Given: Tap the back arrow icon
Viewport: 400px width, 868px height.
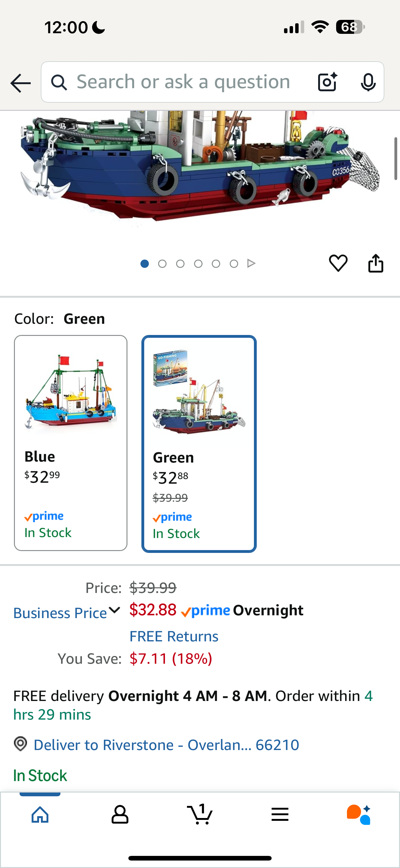Looking at the screenshot, I should [20, 83].
